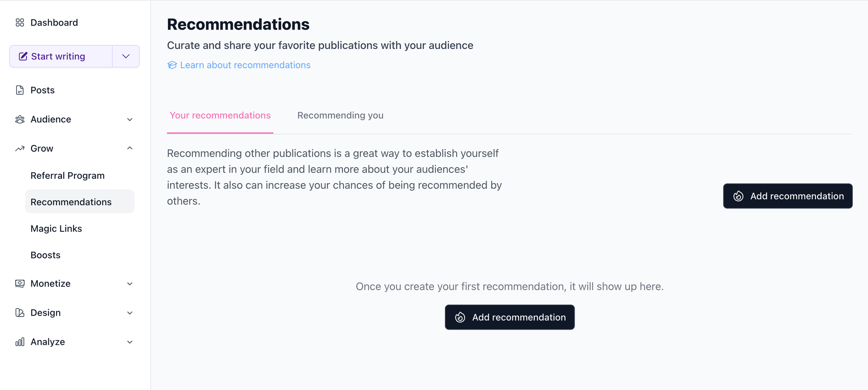Open the Start writing dropdown chevron
Image resolution: width=868 pixels, height=390 pixels.
[126, 56]
